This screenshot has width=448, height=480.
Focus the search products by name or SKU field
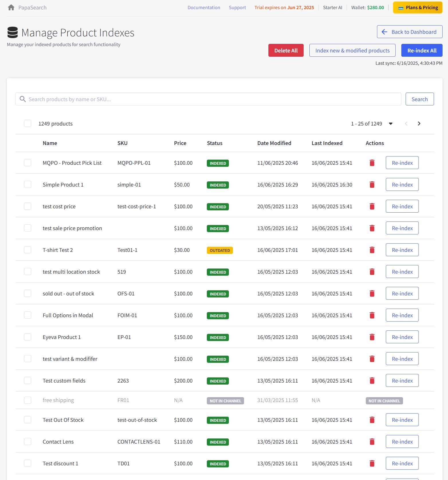[x=208, y=99]
